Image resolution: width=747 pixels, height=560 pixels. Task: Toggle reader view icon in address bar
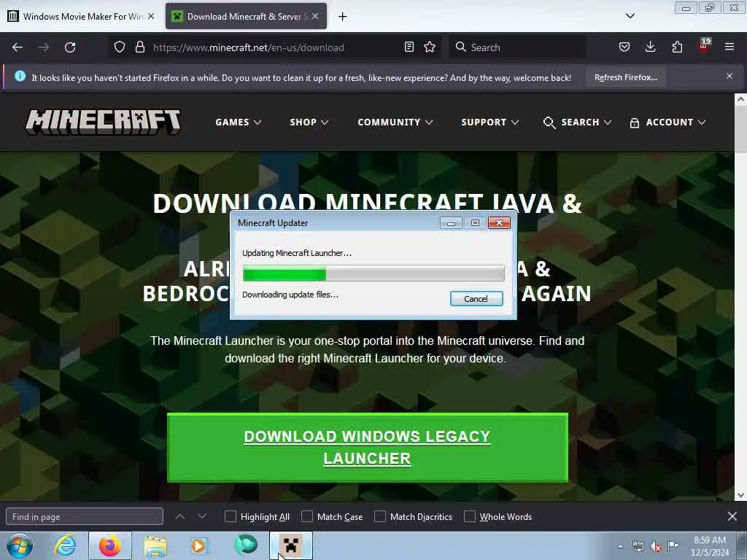409,47
